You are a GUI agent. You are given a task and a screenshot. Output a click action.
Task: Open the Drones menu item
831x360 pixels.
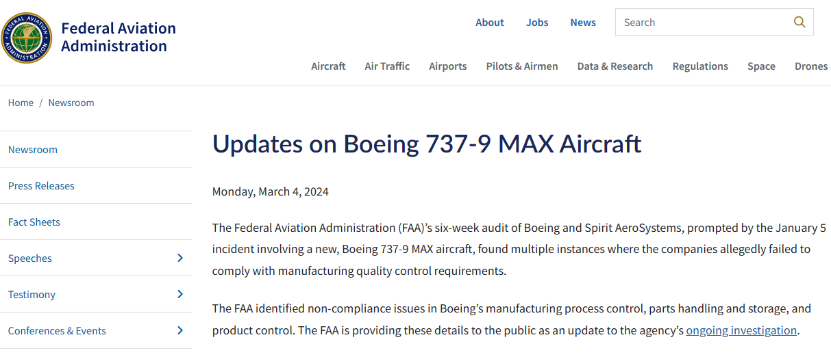[x=811, y=66]
